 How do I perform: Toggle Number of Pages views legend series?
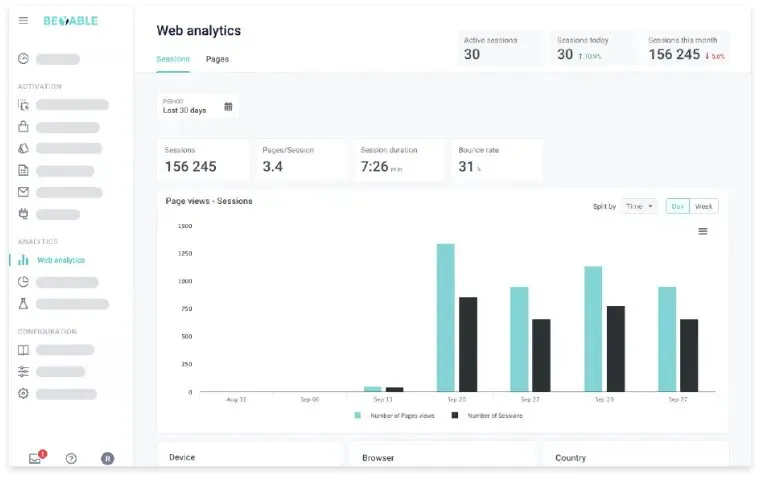392,415
